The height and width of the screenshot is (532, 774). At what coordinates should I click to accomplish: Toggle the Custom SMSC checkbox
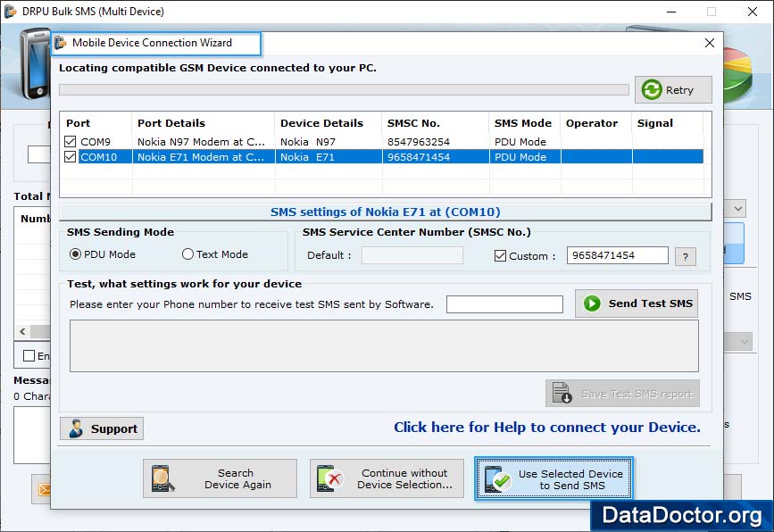[x=500, y=256]
